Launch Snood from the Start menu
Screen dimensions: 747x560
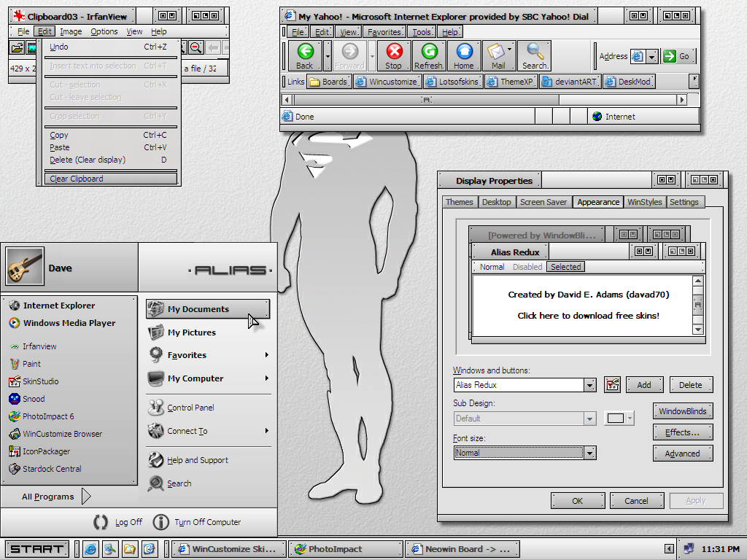click(x=34, y=399)
